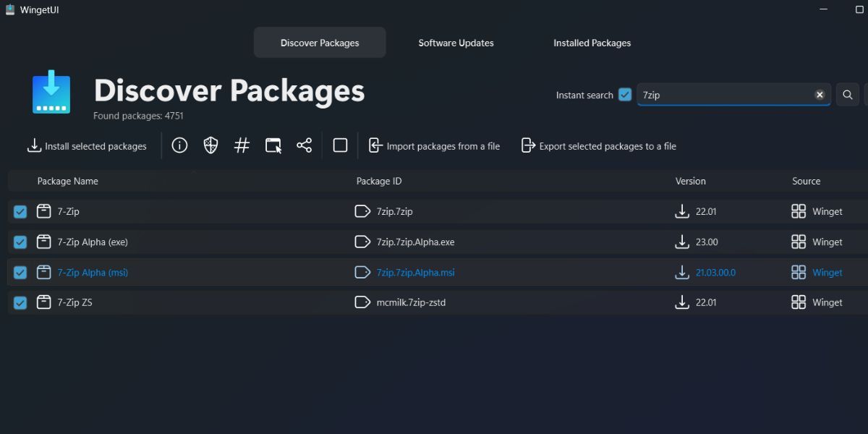Click Install selected packages button
The width and height of the screenshot is (868, 434).
pyautogui.click(x=87, y=146)
